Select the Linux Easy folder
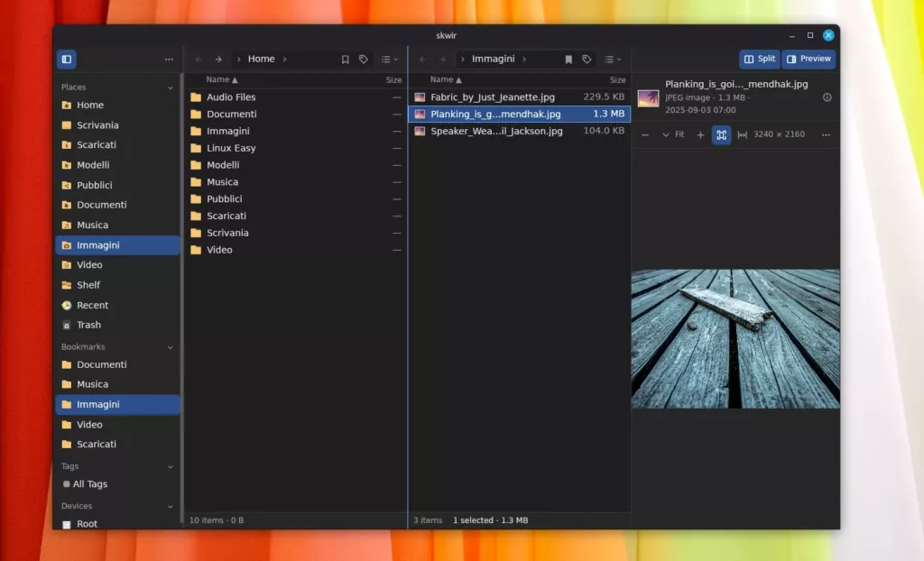This screenshot has height=561, width=924. coord(295,148)
